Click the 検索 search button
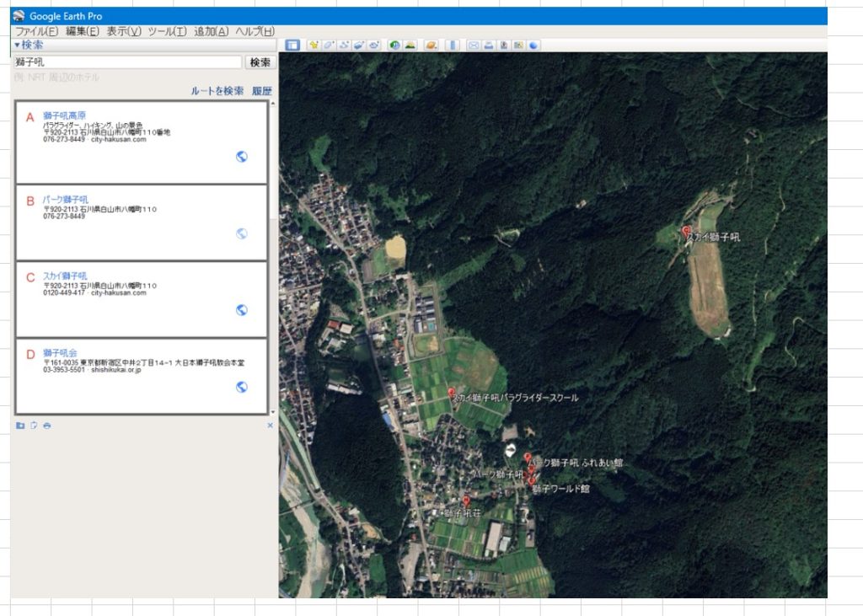Screen dimensions: 863x616 260,62
